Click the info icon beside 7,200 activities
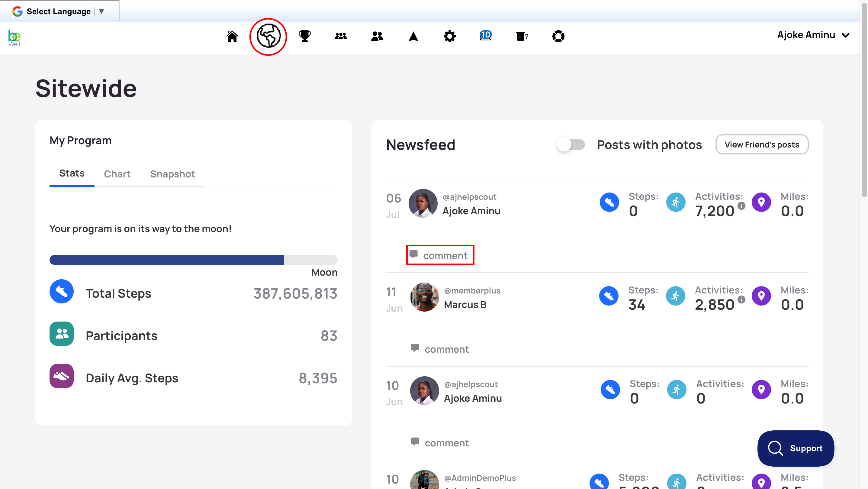 tap(741, 206)
